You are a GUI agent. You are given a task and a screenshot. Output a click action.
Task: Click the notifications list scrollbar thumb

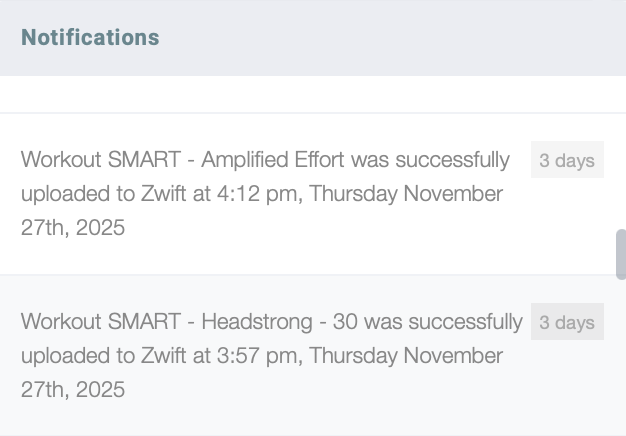(x=620, y=254)
